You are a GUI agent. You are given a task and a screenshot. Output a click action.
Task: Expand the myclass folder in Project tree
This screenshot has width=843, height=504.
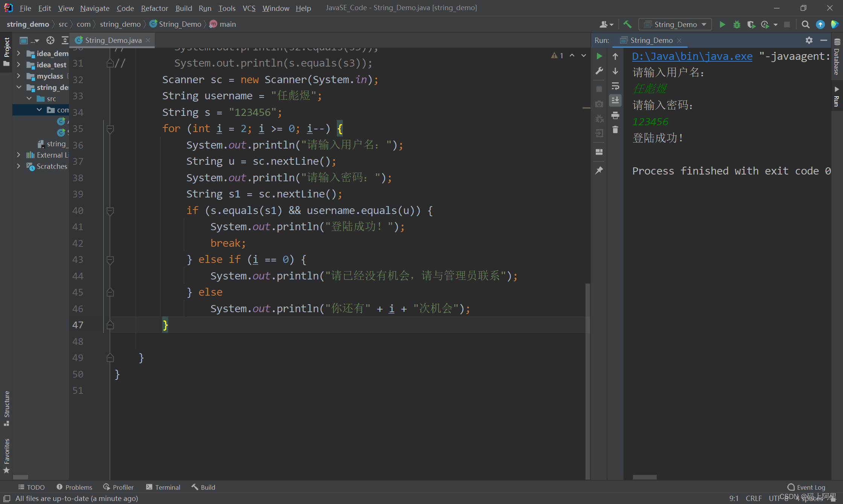pos(19,76)
